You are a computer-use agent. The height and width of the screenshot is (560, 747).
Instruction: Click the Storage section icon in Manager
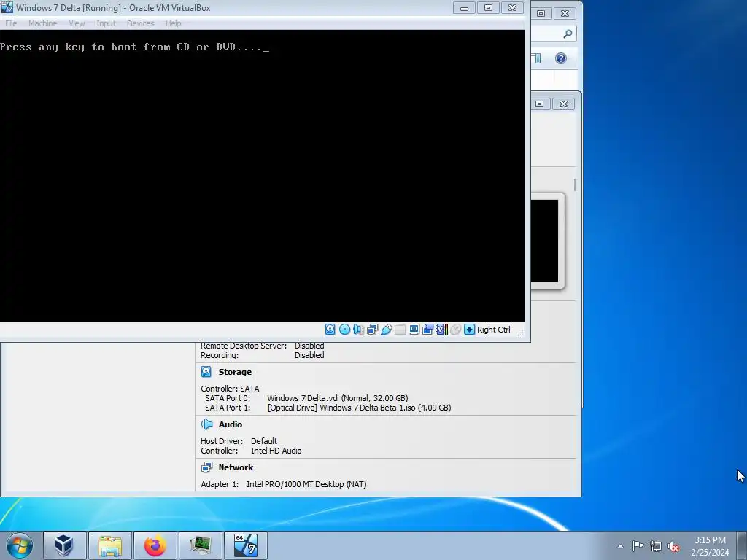pyautogui.click(x=206, y=372)
